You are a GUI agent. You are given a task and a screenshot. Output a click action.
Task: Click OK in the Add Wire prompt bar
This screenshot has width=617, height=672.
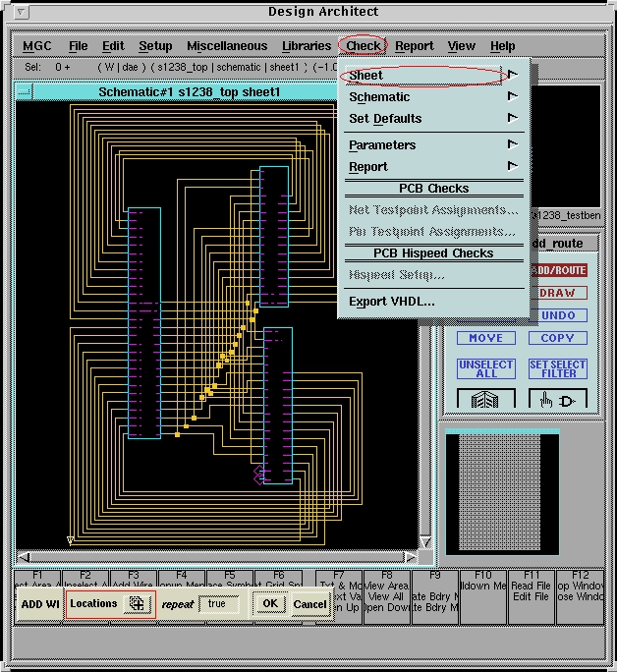coord(270,604)
